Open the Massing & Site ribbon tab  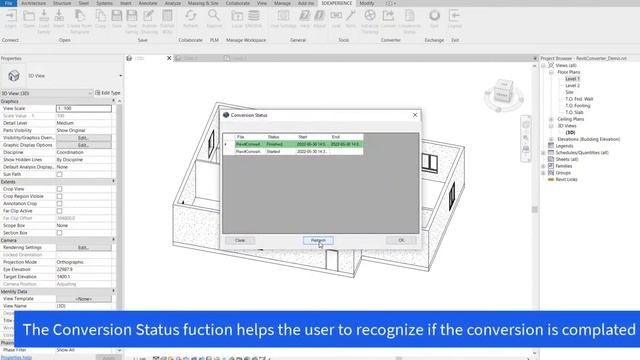point(203,3)
